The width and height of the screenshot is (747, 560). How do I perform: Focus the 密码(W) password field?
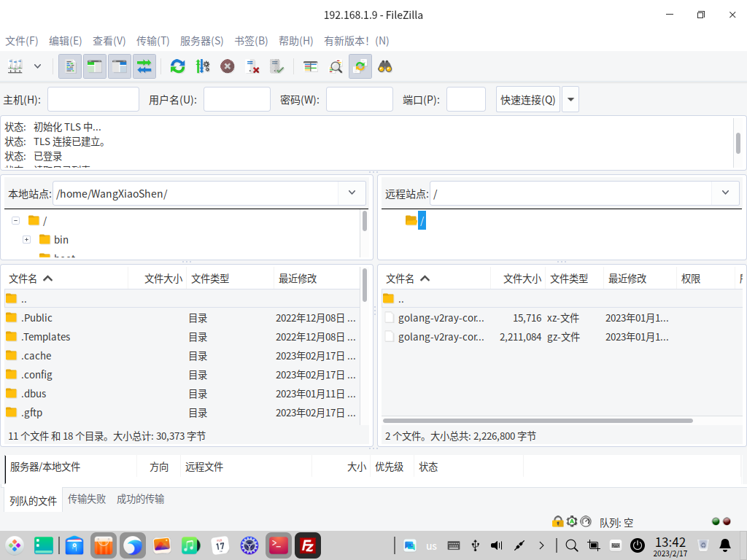[x=359, y=99]
